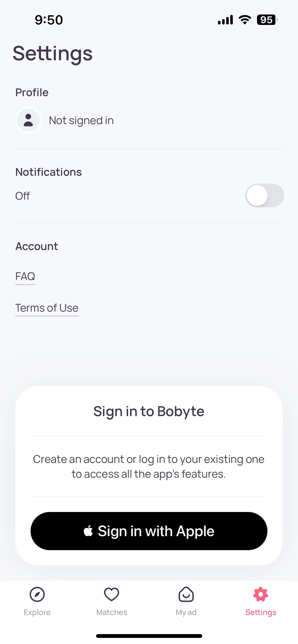298x644 pixels.
Task: Tap the home indicator bar
Action: pos(149,636)
